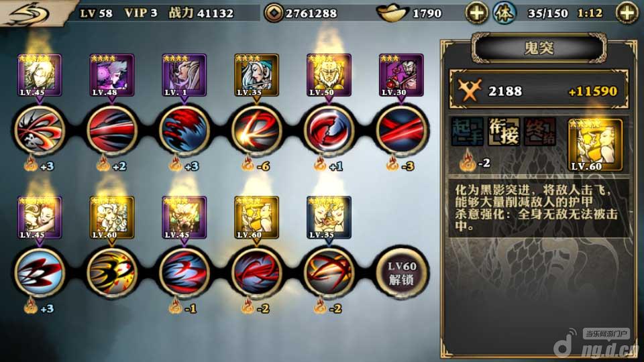Select the 起手 opener skill tag
644x362 pixels.
[467, 132]
